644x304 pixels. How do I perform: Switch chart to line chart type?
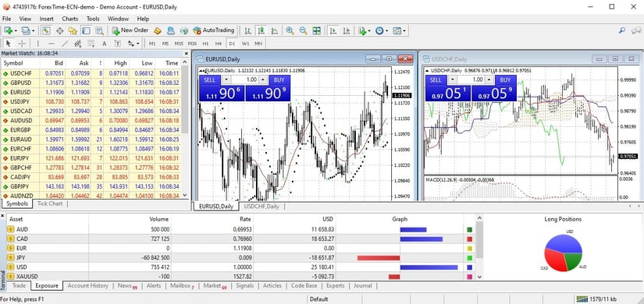274,30
